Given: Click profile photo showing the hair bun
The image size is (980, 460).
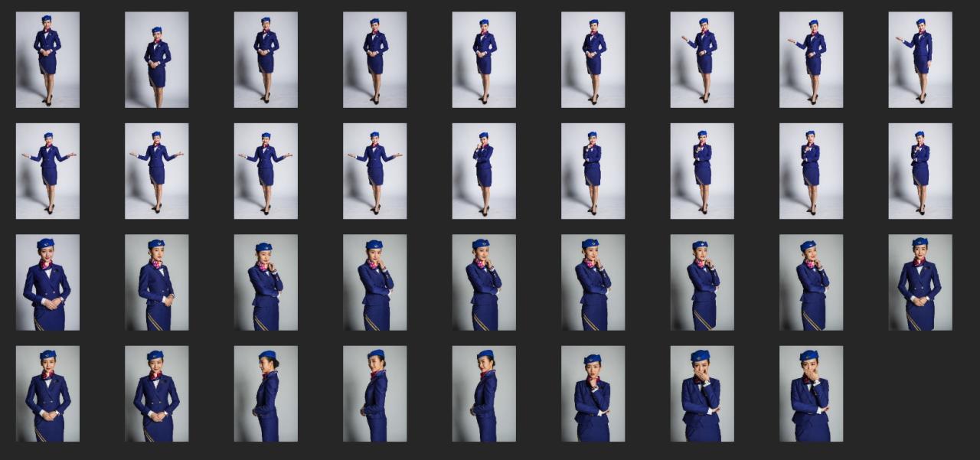Looking at the screenshot, I should 266,394.
